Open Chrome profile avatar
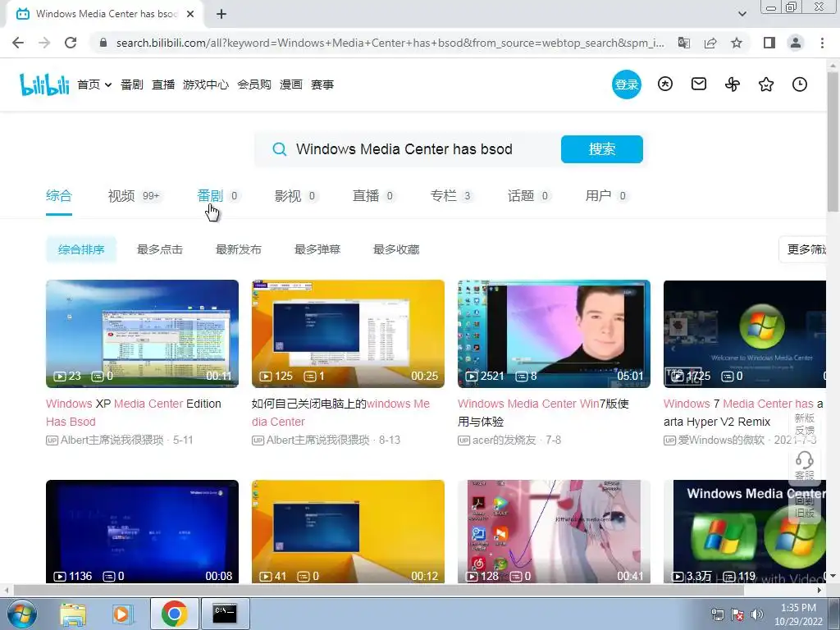 coord(796,43)
